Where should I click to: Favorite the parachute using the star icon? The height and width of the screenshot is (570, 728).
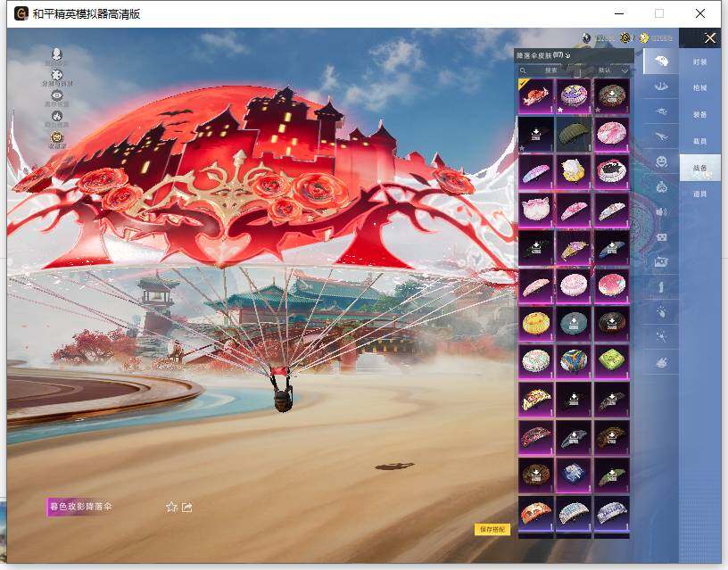[x=171, y=507]
